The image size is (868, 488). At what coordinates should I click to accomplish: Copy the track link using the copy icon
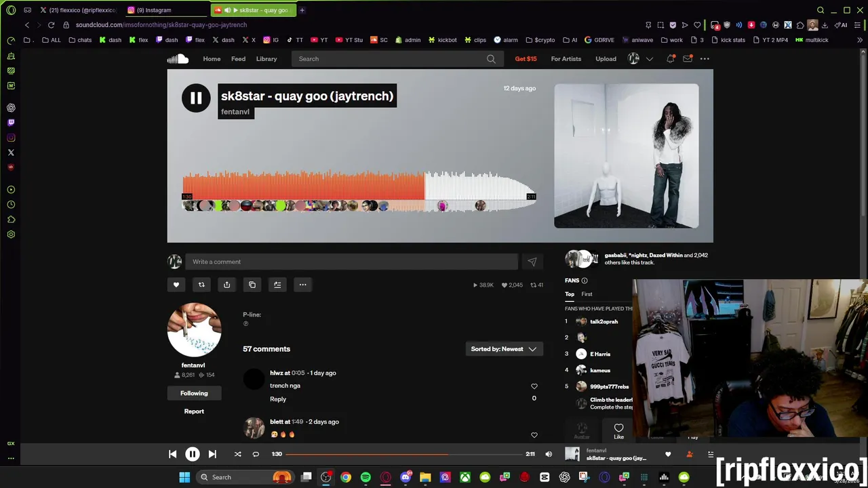pyautogui.click(x=252, y=285)
